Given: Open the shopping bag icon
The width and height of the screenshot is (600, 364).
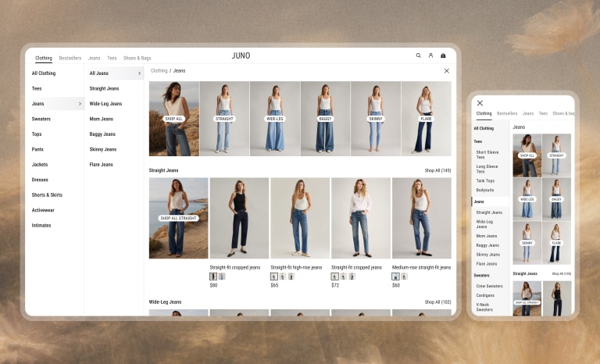Looking at the screenshot, I should click(x=443, y=55).
